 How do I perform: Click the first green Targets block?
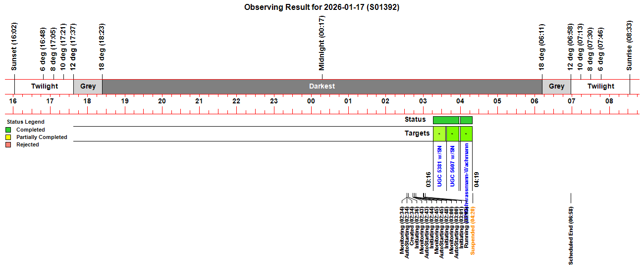pyautogui.click(x=439, y=134)
